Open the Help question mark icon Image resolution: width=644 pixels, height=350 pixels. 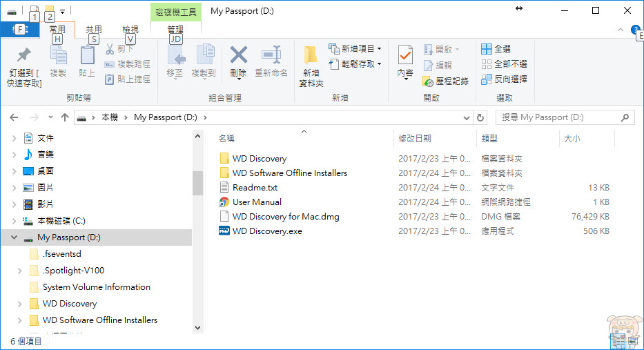click(636, 30)
